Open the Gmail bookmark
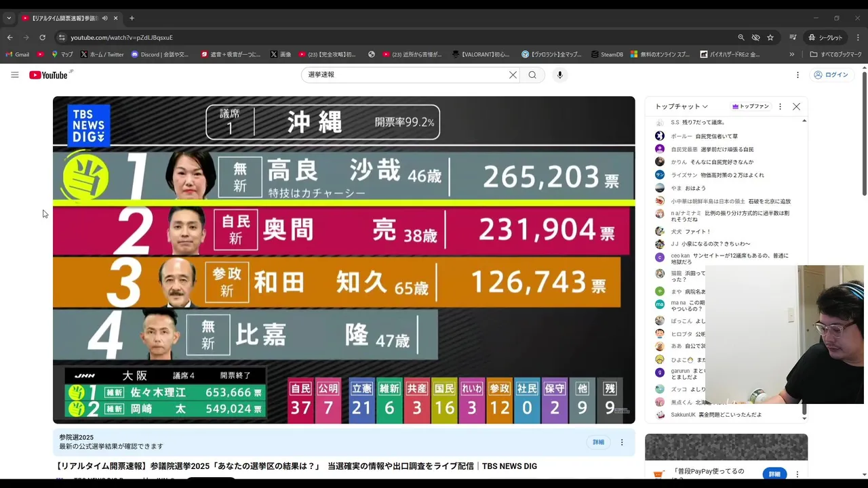Screen dimensions: 868x488 point(18,54)
